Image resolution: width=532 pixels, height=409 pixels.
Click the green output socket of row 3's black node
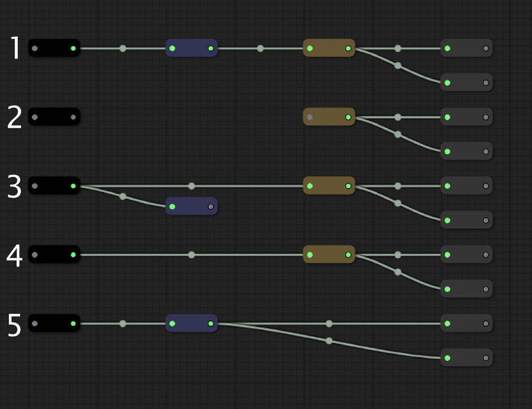point(73,185)
